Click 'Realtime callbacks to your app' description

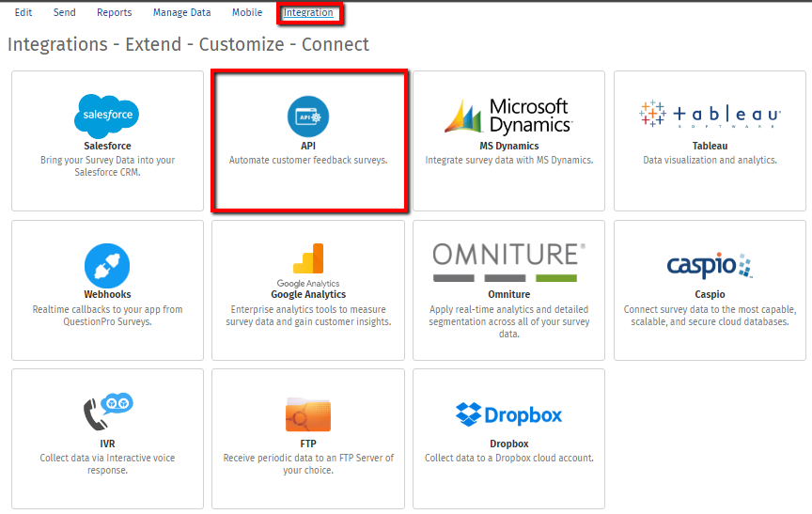107,315
